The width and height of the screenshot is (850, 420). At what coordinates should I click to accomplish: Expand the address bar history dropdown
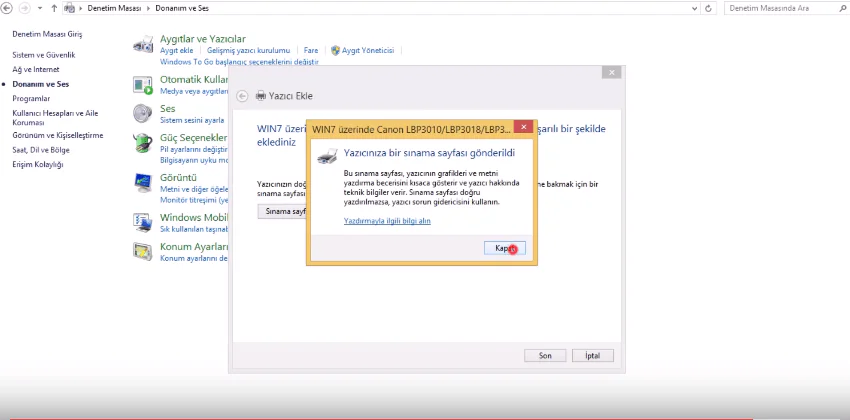click(x=695, y=9)
